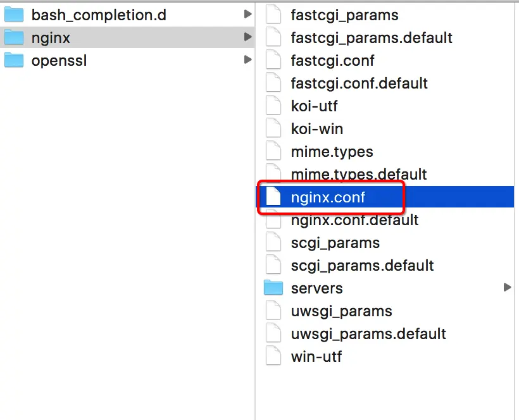Screen dimensions: 519x420
Task: Select the nginx folder name
Action: (x=51, y=39)
